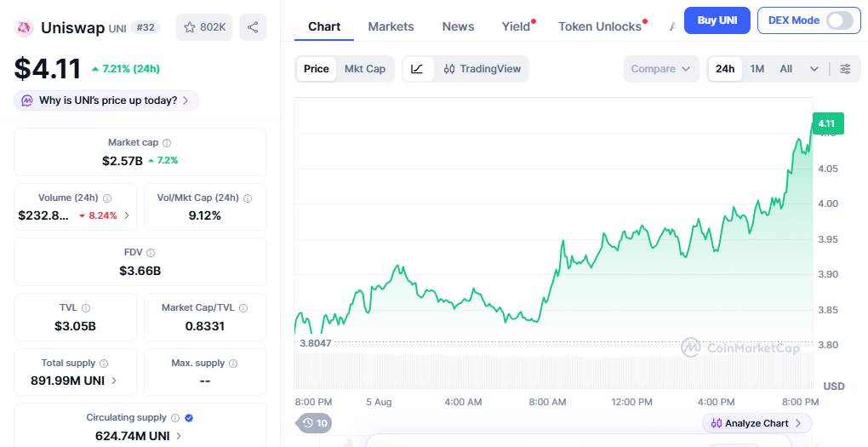This screenshot has height=447, width=868.
Task: Click the #32 rank badge
Action: click(145, 27)
